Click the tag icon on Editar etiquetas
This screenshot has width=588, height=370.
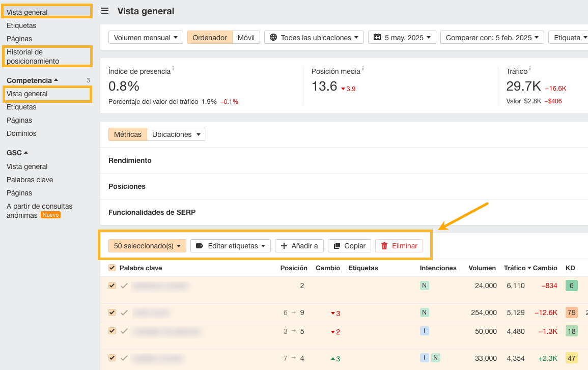coord(199,246)
